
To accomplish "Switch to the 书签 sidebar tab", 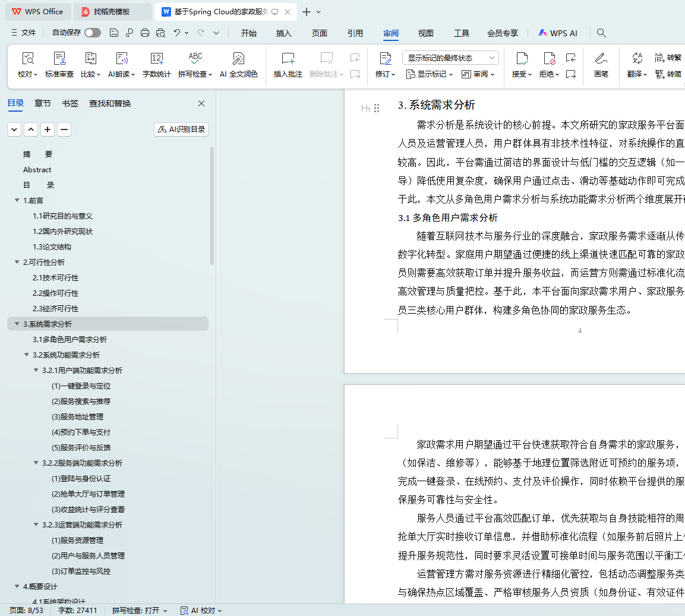I will [70, 103].
